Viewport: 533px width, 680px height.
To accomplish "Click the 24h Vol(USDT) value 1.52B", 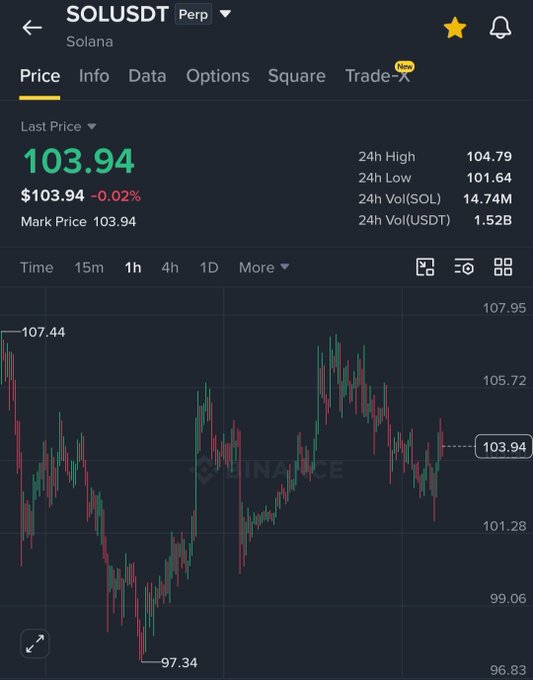I will 493,220.
